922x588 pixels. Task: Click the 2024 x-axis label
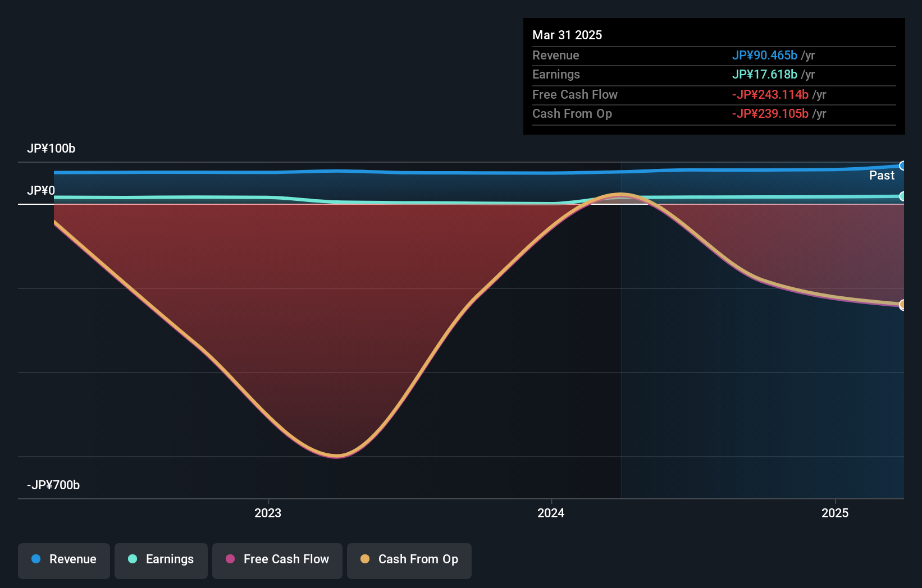pyautogui.click(x=551, y=513)
